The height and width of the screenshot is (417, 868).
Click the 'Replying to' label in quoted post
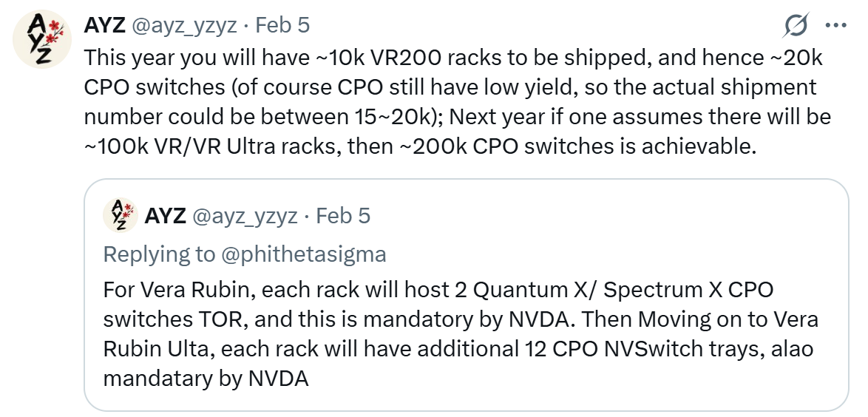(x=160, y=254)
